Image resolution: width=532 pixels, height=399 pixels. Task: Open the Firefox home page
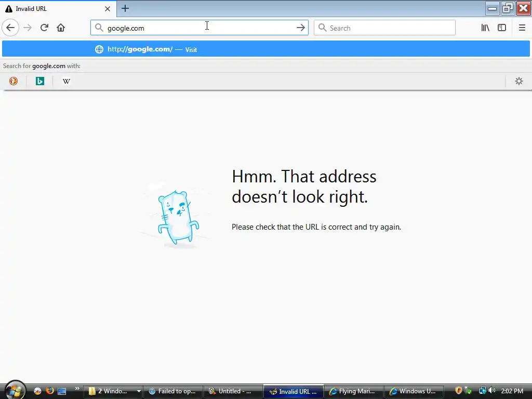pos(61,28)
